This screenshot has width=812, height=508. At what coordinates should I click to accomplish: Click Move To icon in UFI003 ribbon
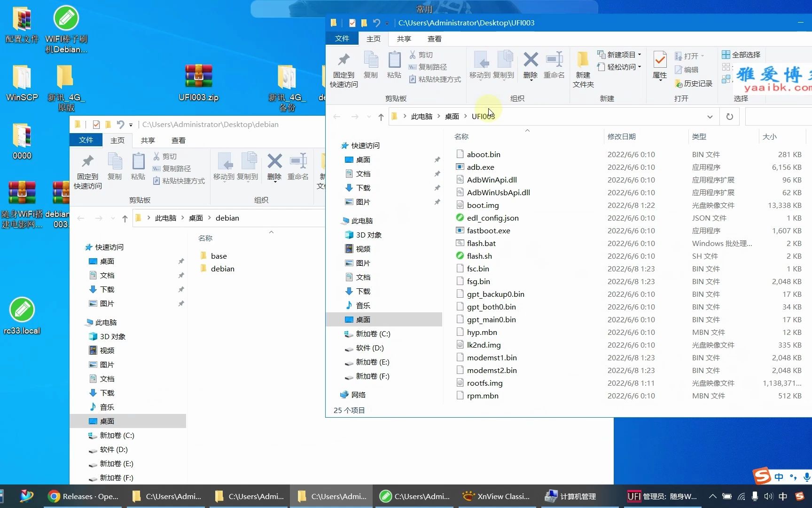point(480,66)
